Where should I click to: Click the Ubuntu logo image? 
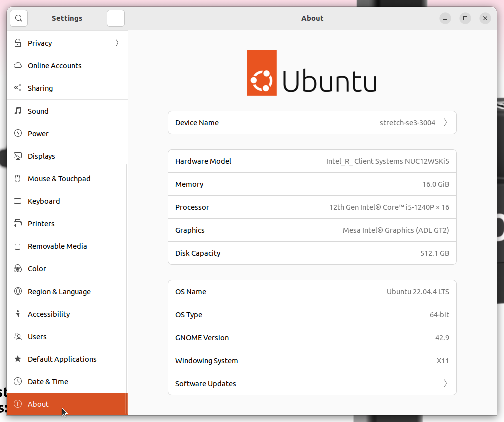[x=312, y=73]
